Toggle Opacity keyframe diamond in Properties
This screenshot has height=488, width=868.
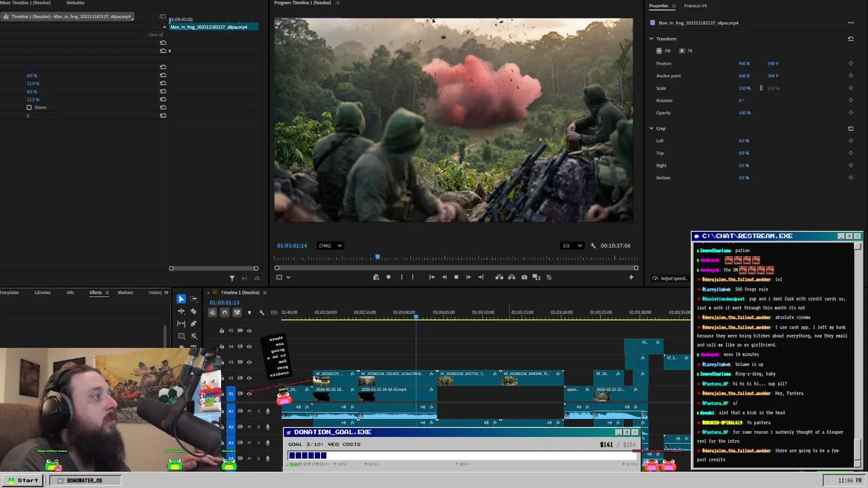tap(850, 113)
